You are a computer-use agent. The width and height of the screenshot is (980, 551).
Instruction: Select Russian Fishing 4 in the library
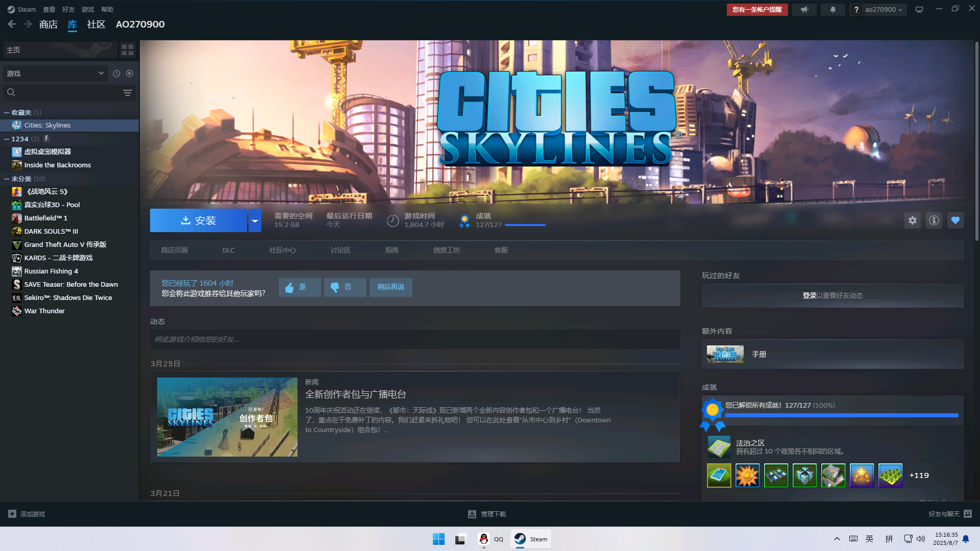click(x=69, y=271)
